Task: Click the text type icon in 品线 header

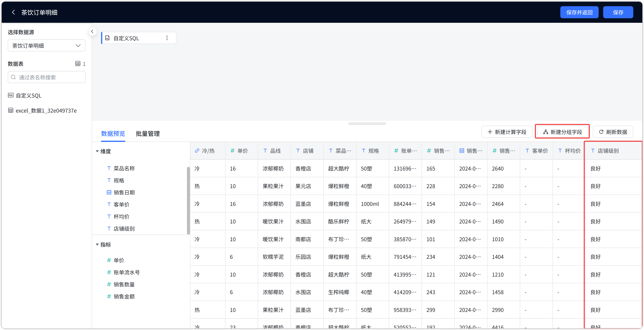Action: point(265,151)
